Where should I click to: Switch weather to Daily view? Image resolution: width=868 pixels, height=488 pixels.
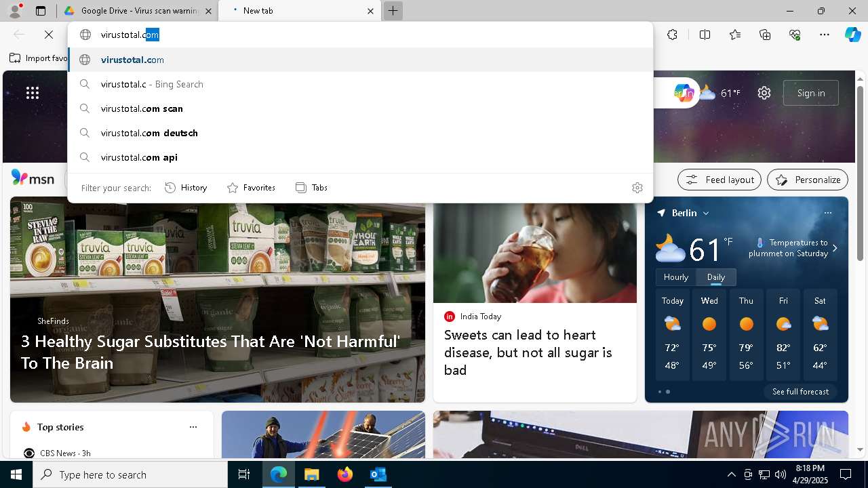tap(716, 277)
